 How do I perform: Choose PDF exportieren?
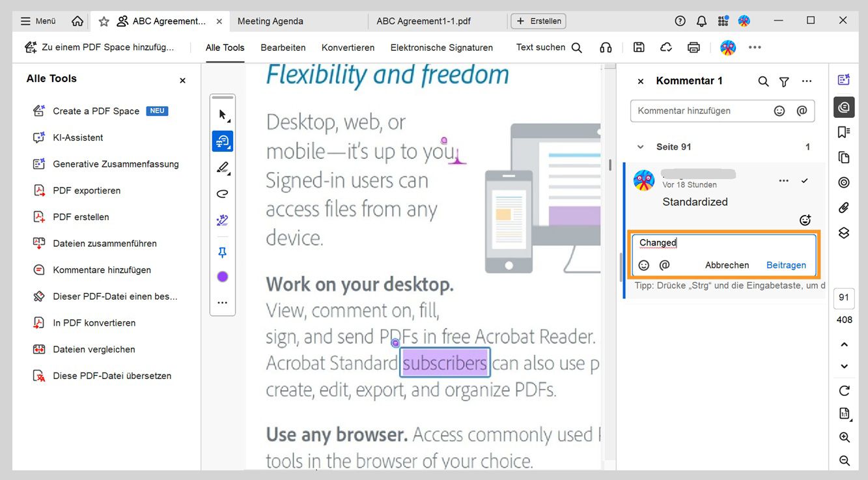76,191
